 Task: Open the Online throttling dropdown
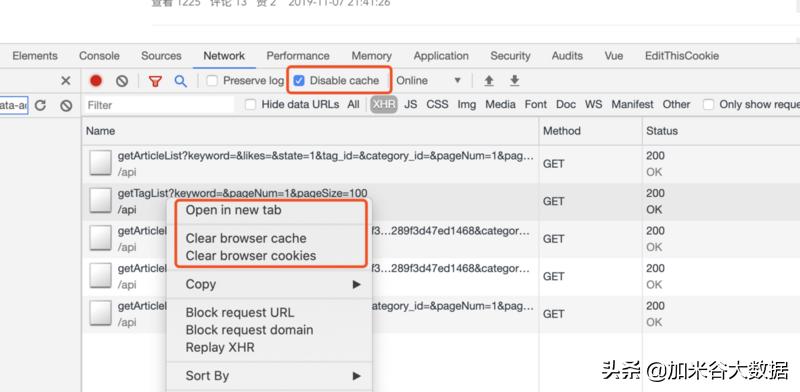tap(429, 81)
